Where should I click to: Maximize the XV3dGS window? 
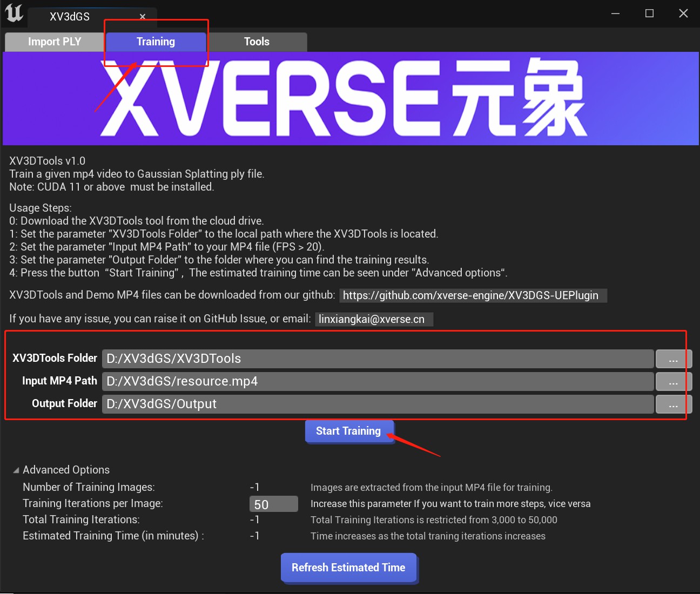click(x=649, y=13)
